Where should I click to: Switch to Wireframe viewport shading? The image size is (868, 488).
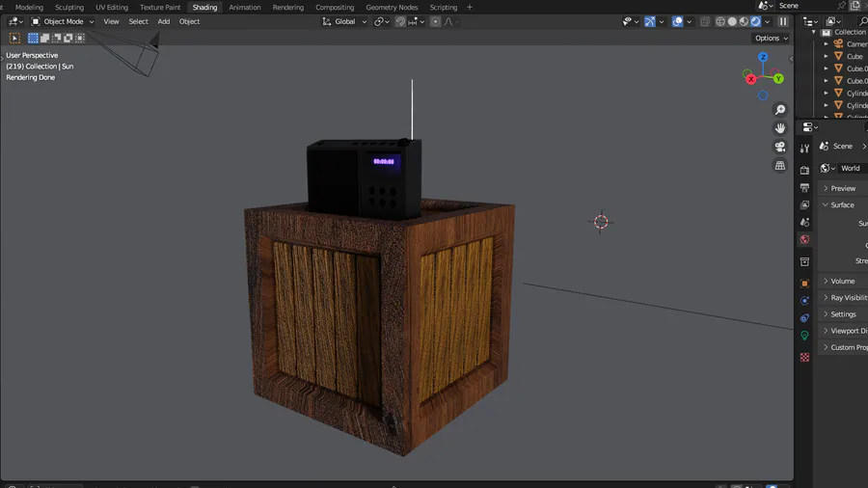(720, 21)
